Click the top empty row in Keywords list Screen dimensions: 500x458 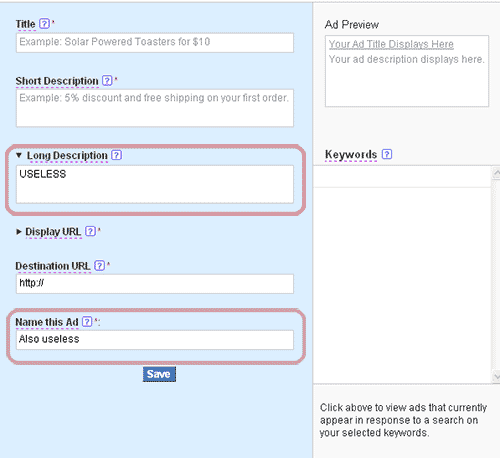pos(402,177)
